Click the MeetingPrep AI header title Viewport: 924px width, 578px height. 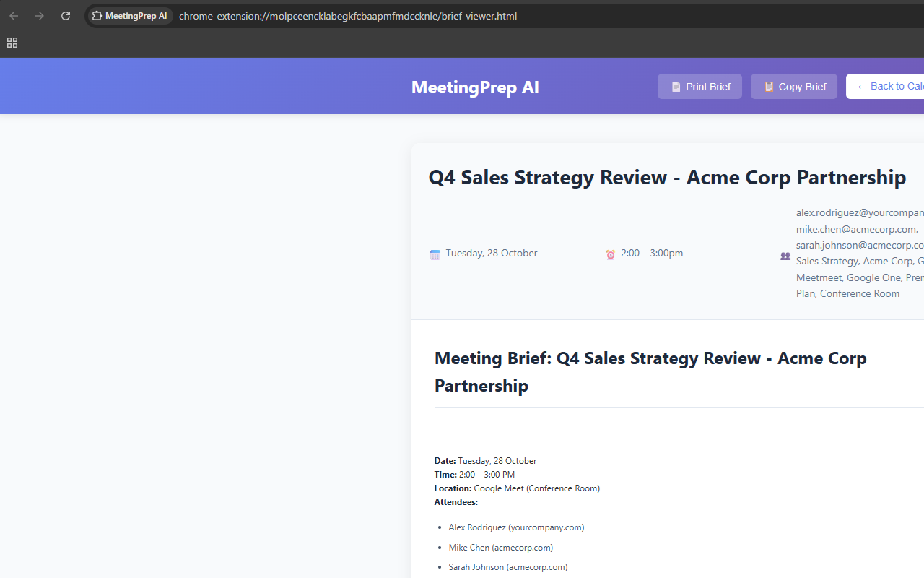click(x=475, y=87)
